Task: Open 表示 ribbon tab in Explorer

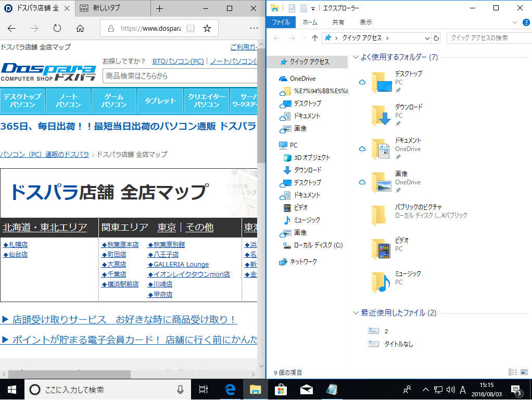Action: click(366, 22)
